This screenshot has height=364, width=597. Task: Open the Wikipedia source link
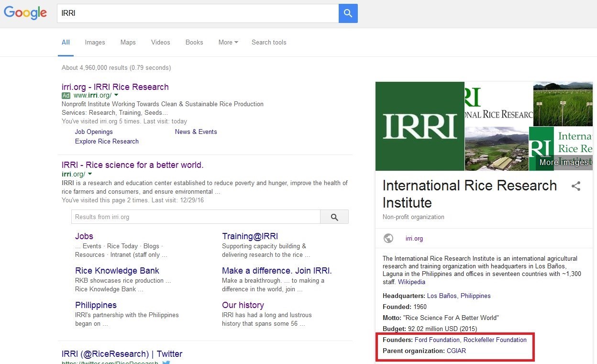click(x=411, y=282)
